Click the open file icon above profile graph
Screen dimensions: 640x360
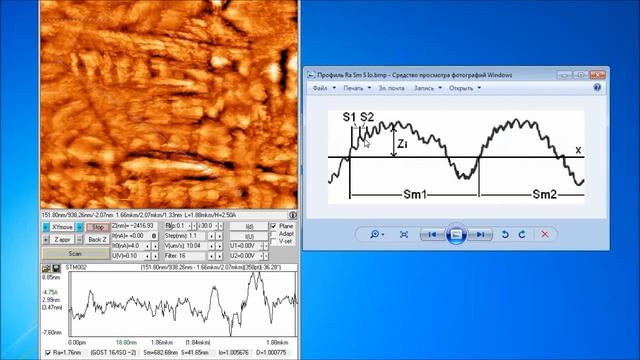click(46, 268)
